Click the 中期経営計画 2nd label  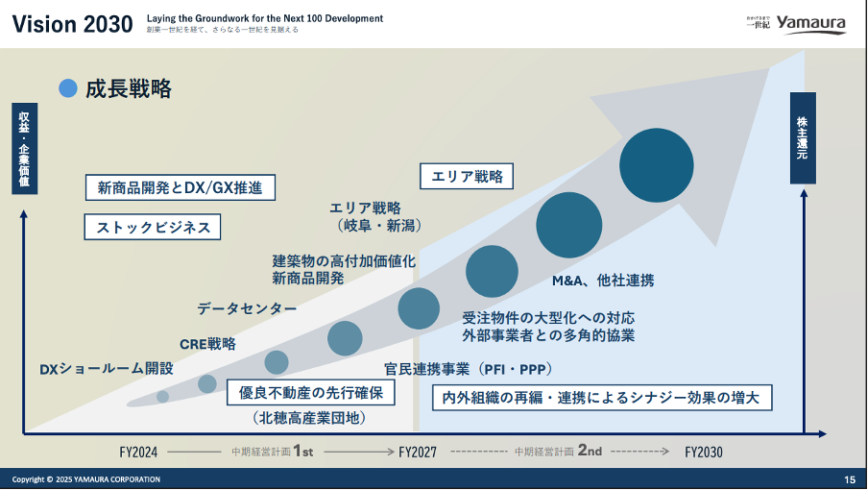pos(559,452)
